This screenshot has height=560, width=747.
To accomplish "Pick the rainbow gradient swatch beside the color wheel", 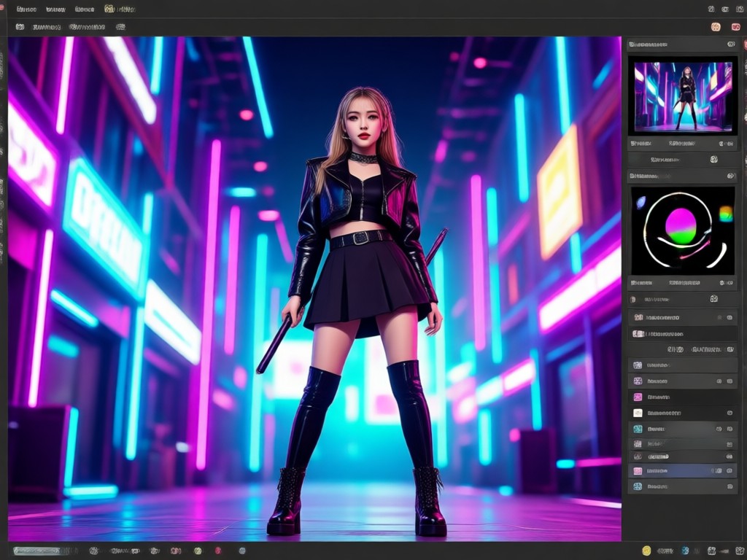I will [x=726, y=214].
